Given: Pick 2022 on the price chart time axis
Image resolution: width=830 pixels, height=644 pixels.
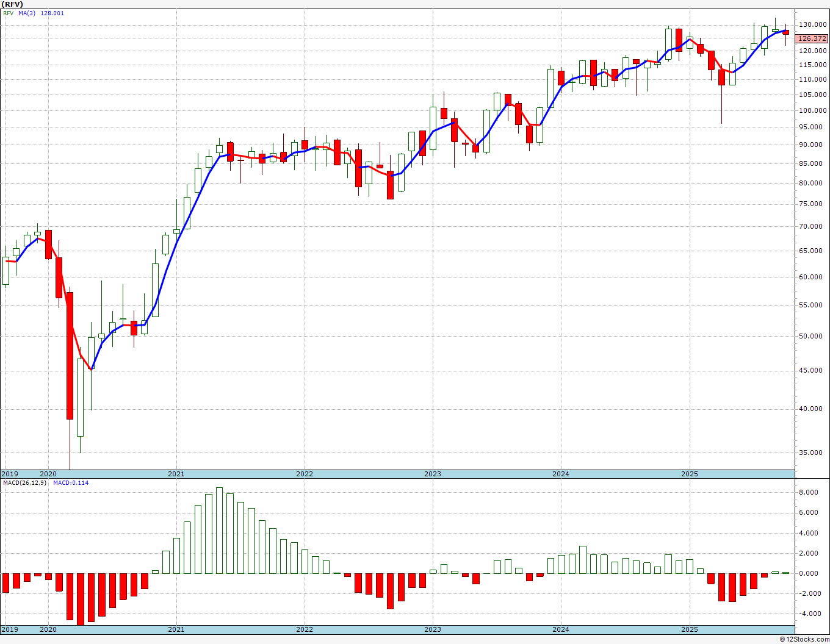Looking at the screenshot, I should point(305,474).
